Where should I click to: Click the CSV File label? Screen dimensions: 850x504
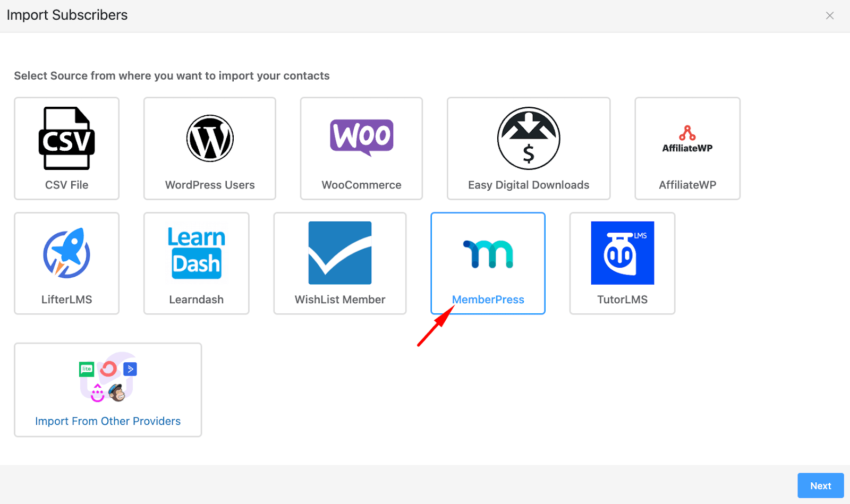(66, 185)
